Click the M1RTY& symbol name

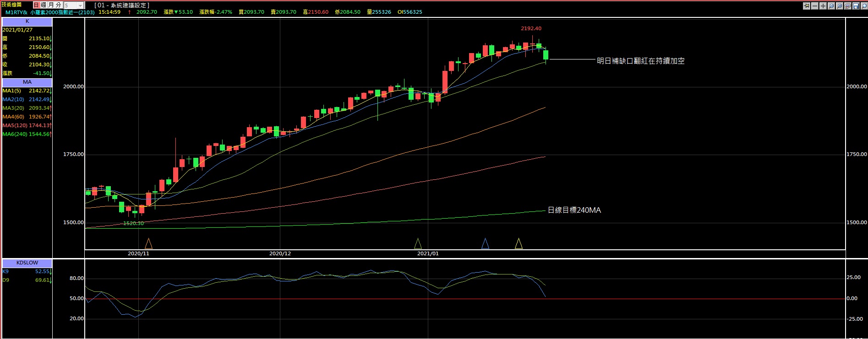pyautogui.click(x=16, y=12)
